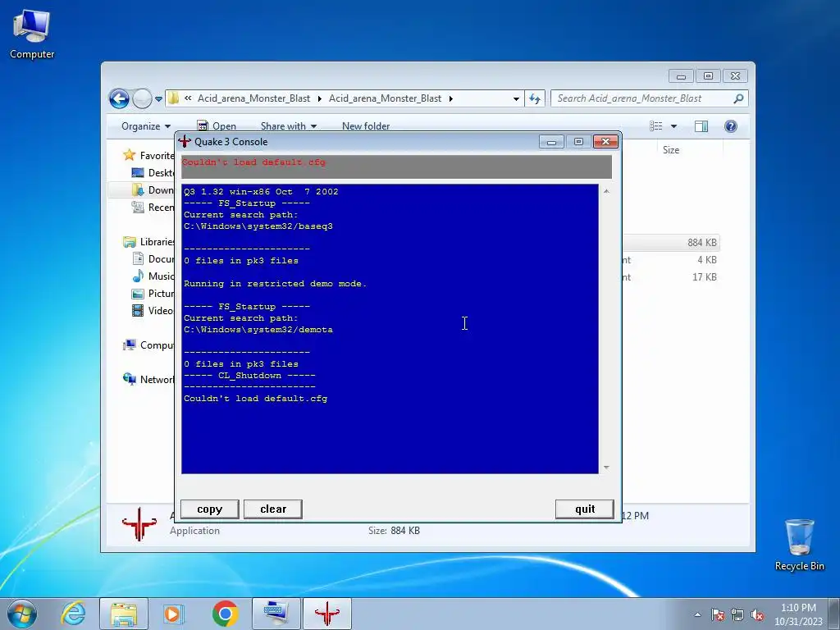The height and width of the screenshot is (630, 840).
Task: Launch Internet Explorer from taskbar
Action: point(73,614)
